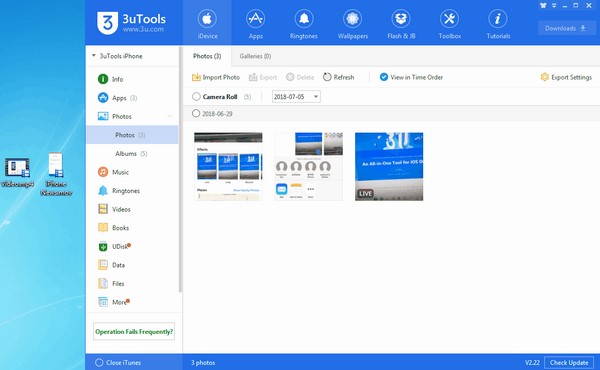600x370 pixels.
Task: Select the Camera Roll radio button
Action: click(196, 97)
